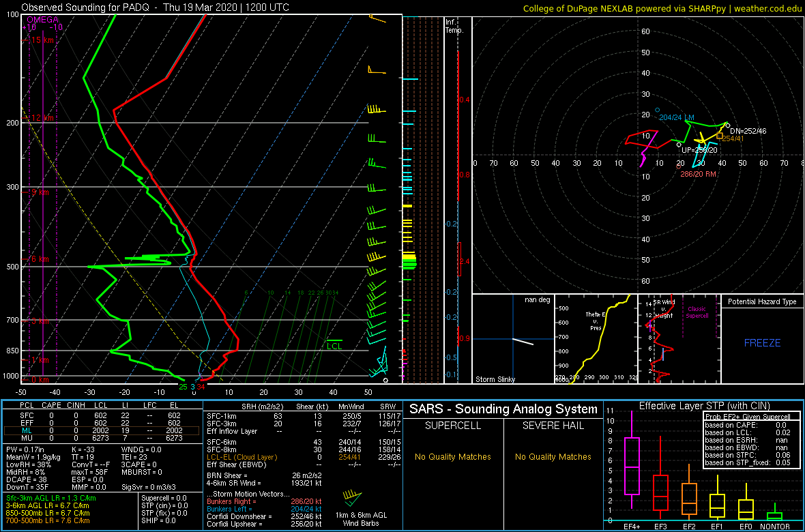
Task: Click No Quality Matches under SUPERCELL
Action: 453,456
